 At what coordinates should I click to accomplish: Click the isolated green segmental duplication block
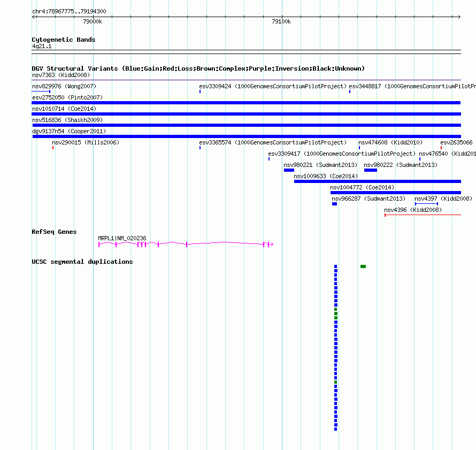(363, 266)
